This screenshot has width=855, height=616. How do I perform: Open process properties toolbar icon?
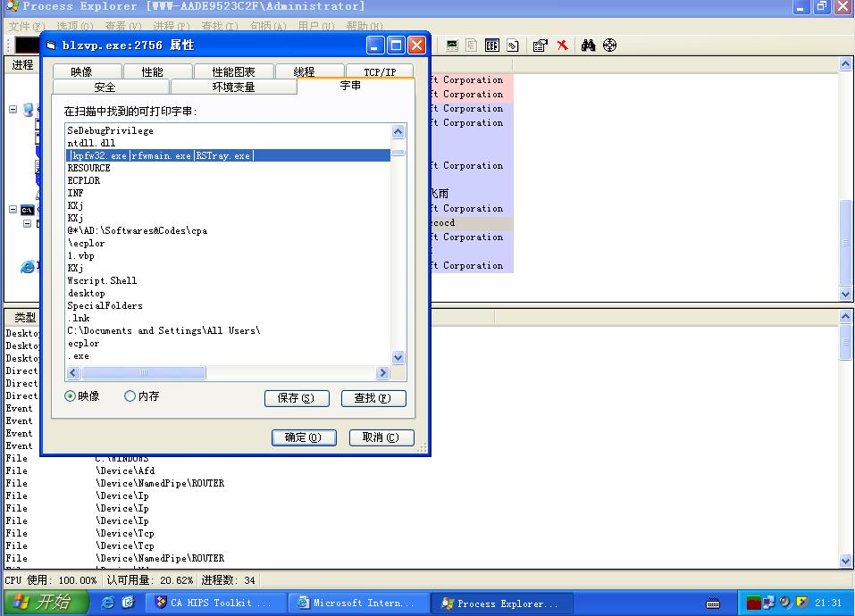pyautogui.click(x=540, y=46)
